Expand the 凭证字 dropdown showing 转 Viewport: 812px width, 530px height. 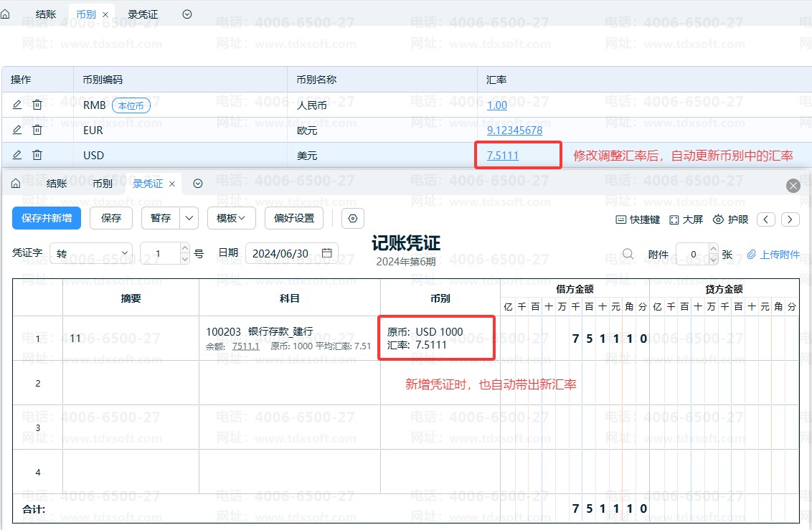click(126, 253)
